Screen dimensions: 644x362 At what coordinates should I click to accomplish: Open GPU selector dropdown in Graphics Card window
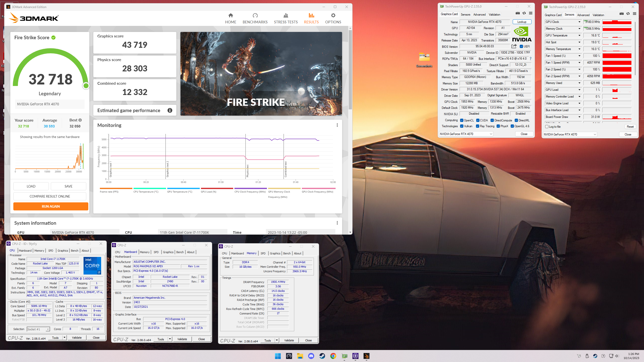coord(466,134)
